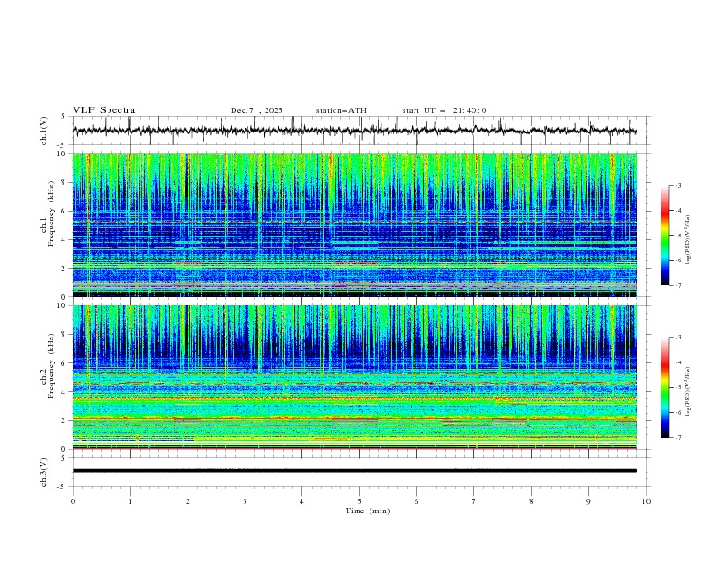Click ch.2 spectrogram frequency tick '4'
Image resolution: width=728 pixels, height=563 pixels.
(x=64, y=392)
